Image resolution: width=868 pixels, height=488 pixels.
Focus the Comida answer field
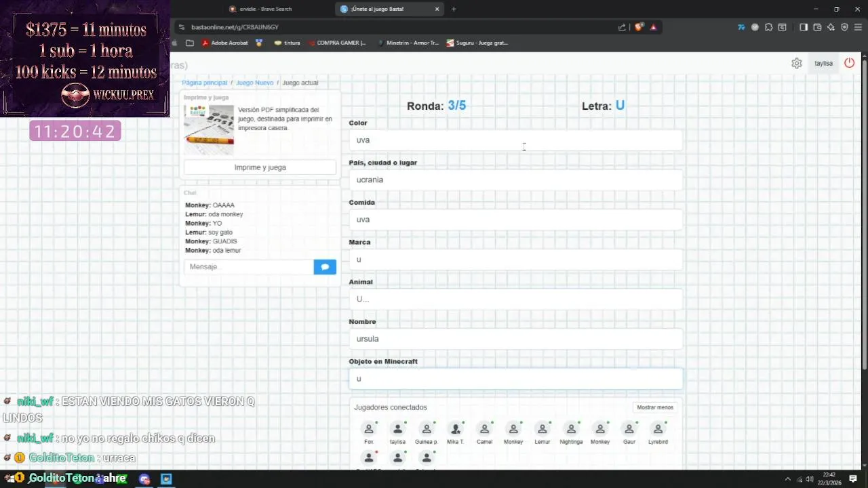(515, 220)
